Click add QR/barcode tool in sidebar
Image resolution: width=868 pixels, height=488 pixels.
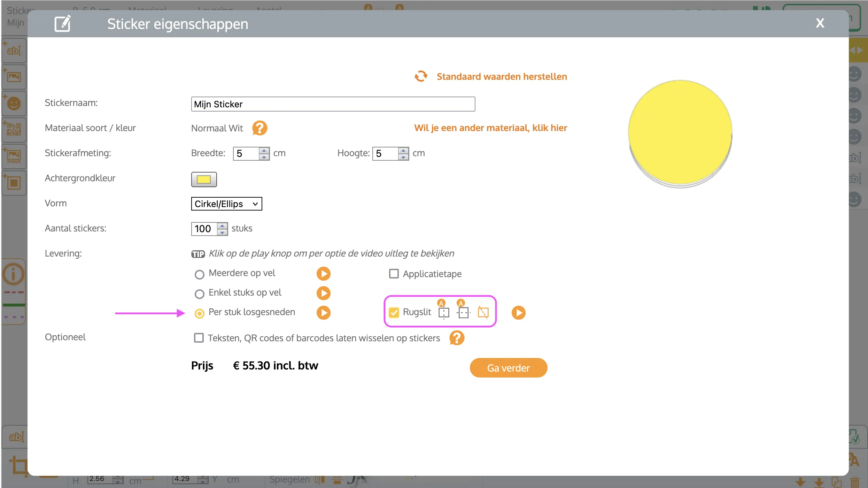[14, 130]
